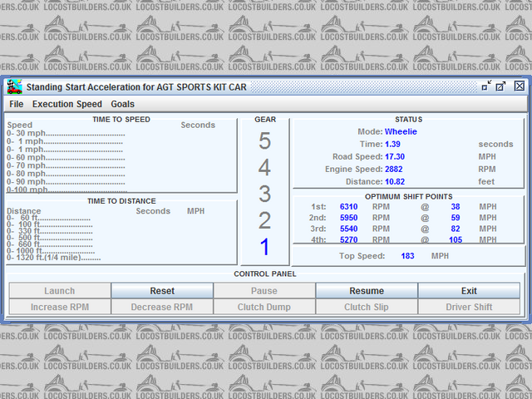Click the highlighted gear 1 indicator
The width and height of the screenshot is (532, 399).
pyautogui.click(x=264, y=247)
